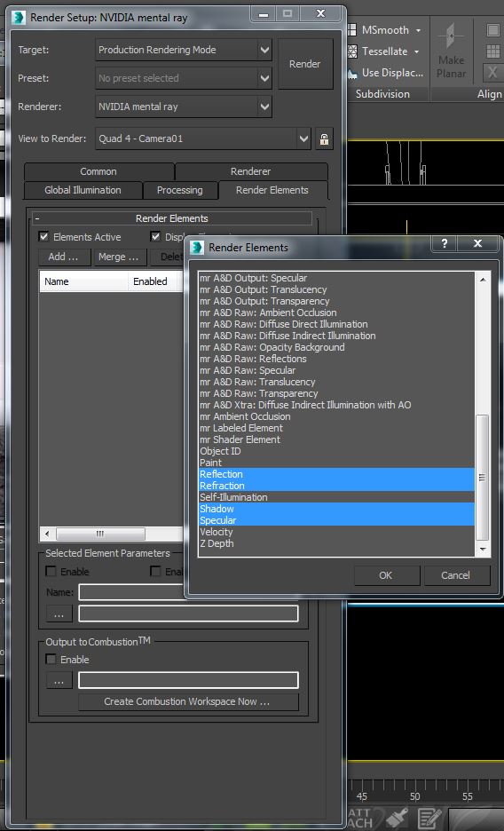Image resolution: width=504 pixels, height=831 pixels.
Task: Select Velocity in the element list
Action: click(x=336, y=532)
